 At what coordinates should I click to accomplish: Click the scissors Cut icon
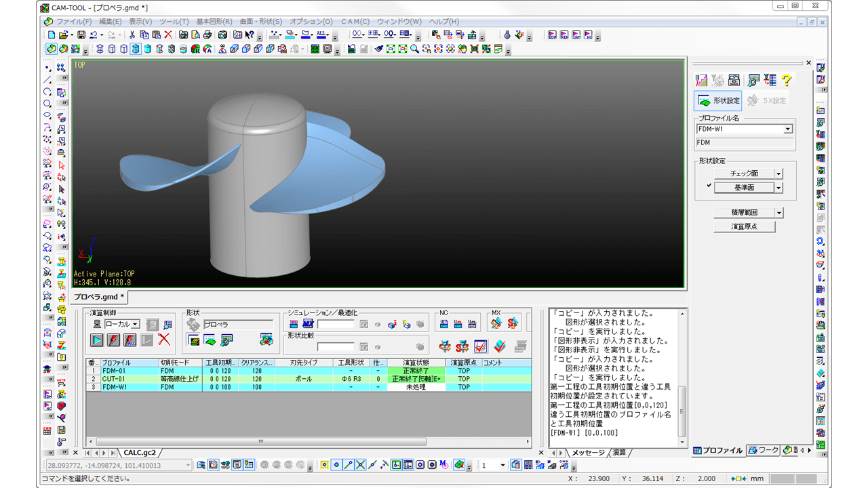[x=132, y=35]
